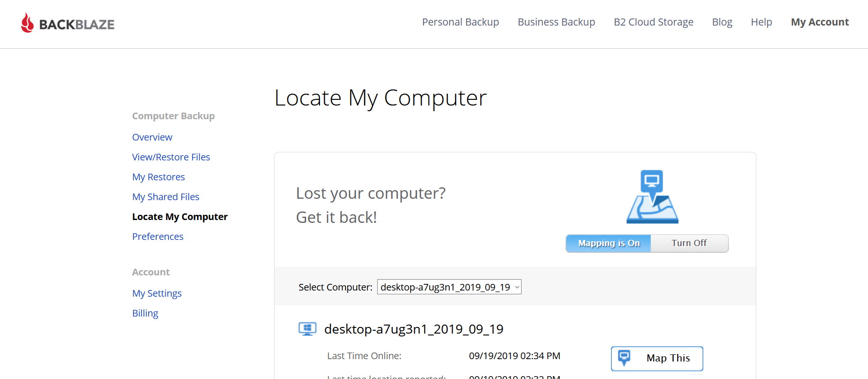Screen dimensions: 868x379
Task: Open the Blog page
Action: click(x=722, y=22)
